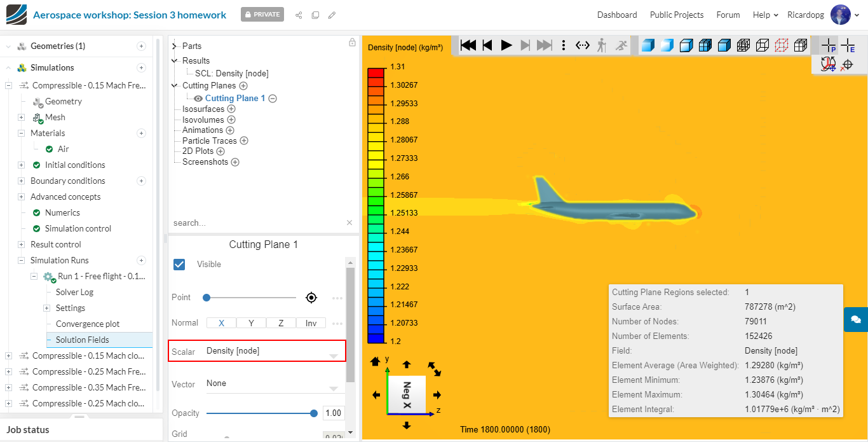Play the results animation
868x442 pixels.
coord(506,45)
